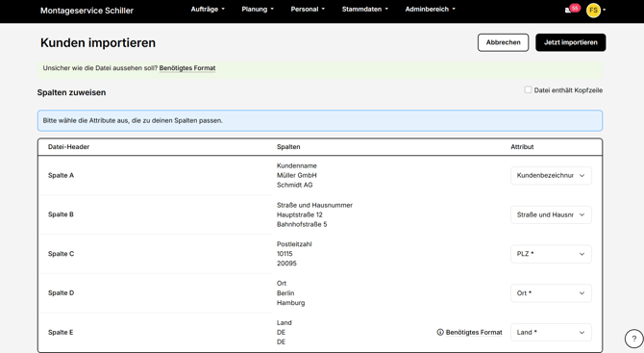Open the help question mark button
This screenshot has width=644, height=353.
(633, 339)
